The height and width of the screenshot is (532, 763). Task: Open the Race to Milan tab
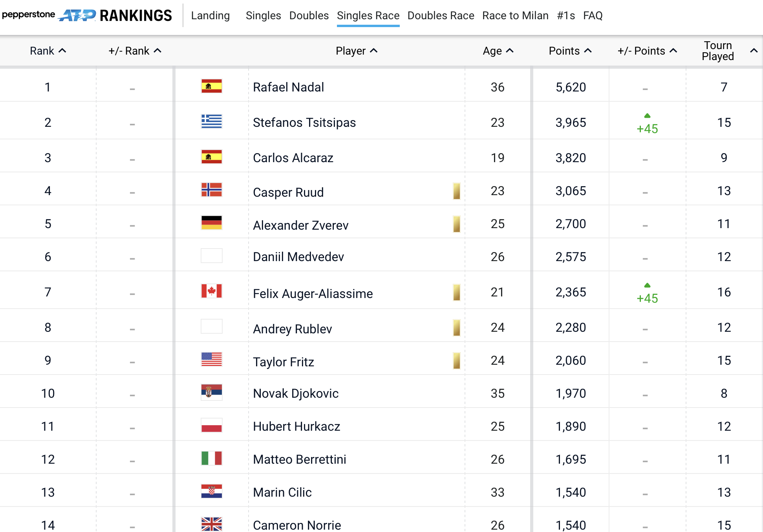[x=515, y=16]
